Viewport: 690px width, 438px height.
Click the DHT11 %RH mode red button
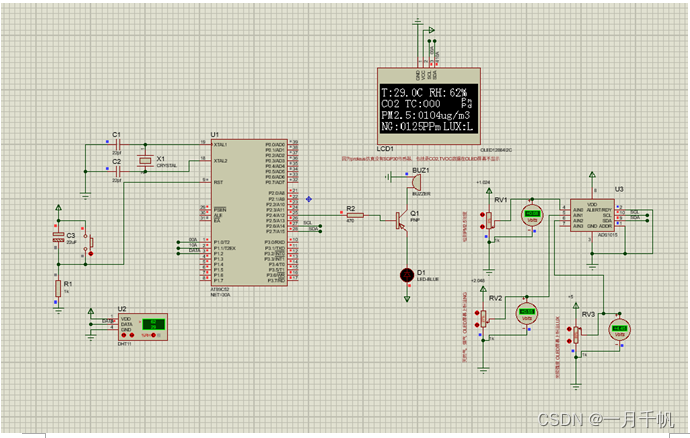(x=154, y=335)
